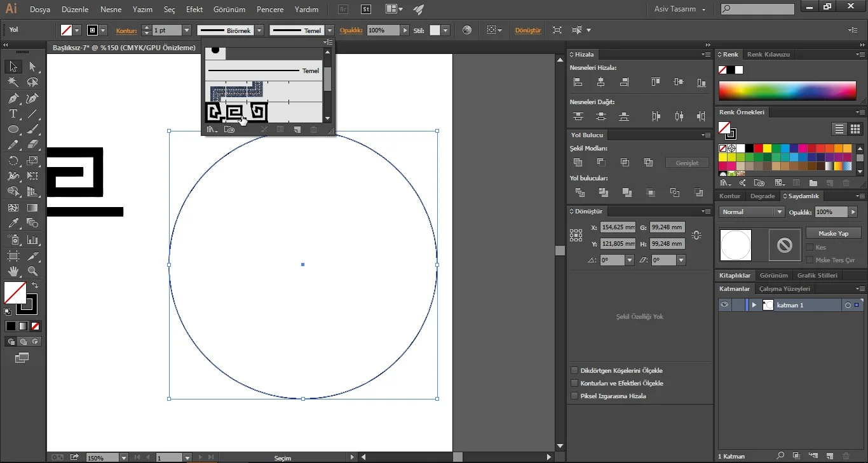The height and width of the screenshot is (463, 868).
Task: Open Asiv Tasarım workspace dropdown
Action: tap(680, 10)
